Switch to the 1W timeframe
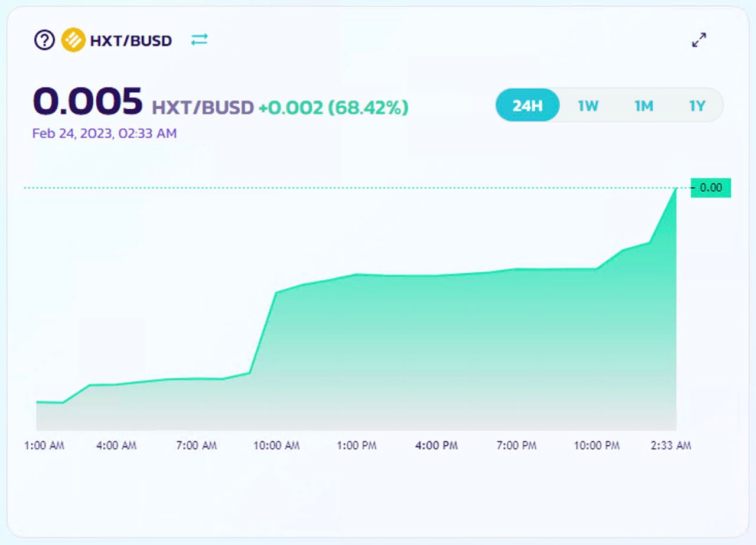Image resolution: width=756 pixels, height=545 pixels. [x=588, y=106]
